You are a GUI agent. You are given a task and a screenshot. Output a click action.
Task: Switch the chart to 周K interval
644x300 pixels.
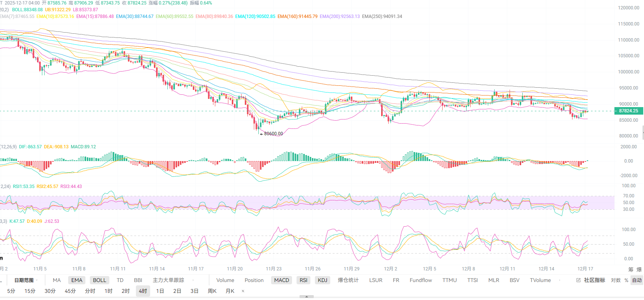tap(212, 291)
